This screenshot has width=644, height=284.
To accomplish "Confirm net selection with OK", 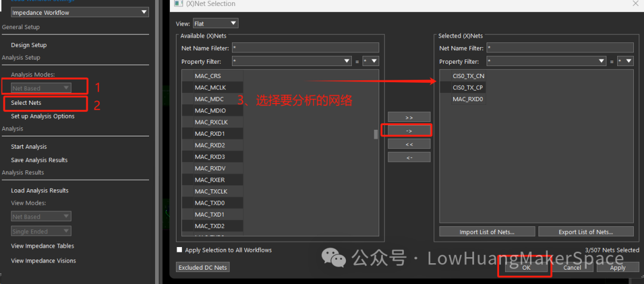I will [x=527, y=267].
